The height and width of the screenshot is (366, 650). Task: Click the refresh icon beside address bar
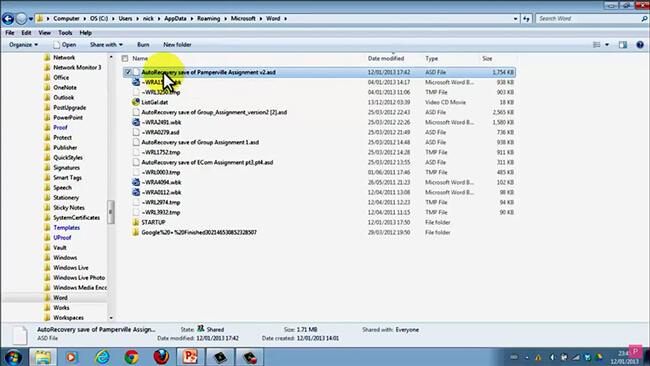pos(526,19)
